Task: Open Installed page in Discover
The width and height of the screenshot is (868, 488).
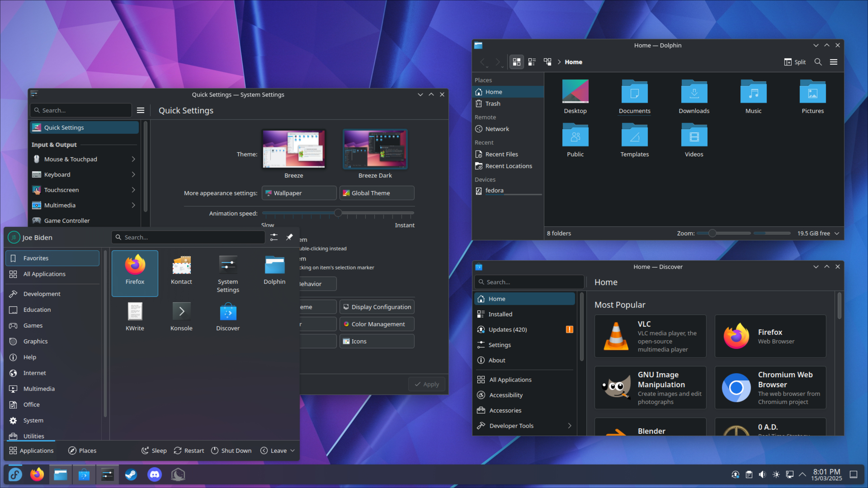Action: tap(524, 314)
